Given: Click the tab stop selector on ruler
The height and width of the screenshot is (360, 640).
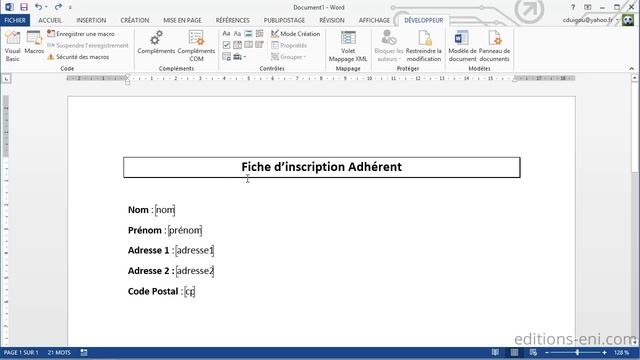Looking at the screenshot, I should click(6, 78).
